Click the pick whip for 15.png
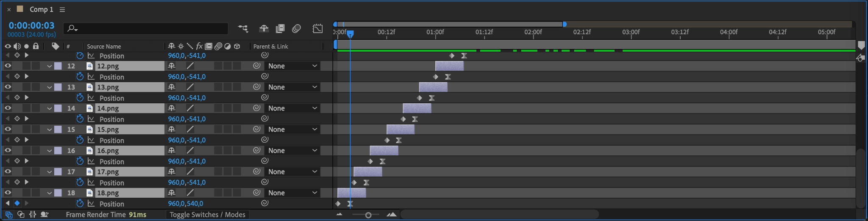Image resolution: width=868 pixels, height=221 pixels. [x=256, y=129]
